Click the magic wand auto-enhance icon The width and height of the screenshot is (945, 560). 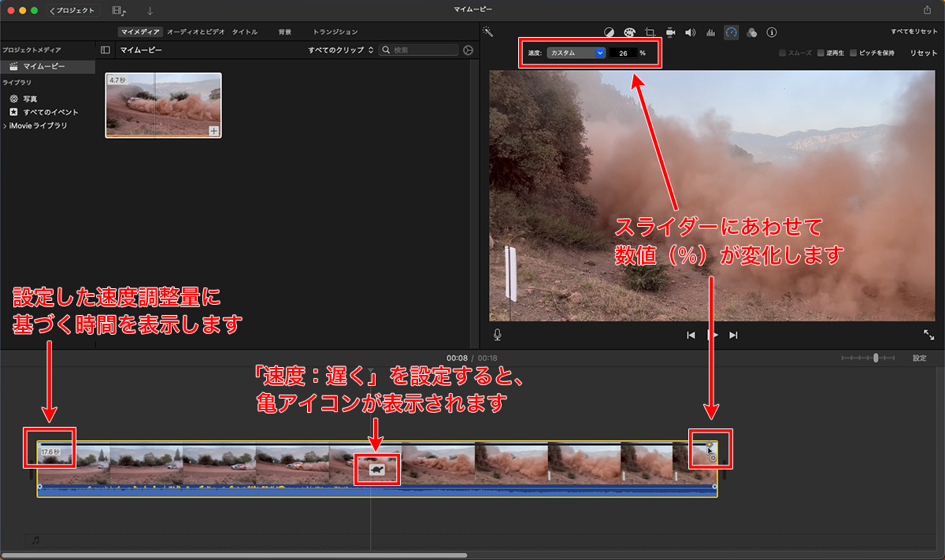point(488,32)
